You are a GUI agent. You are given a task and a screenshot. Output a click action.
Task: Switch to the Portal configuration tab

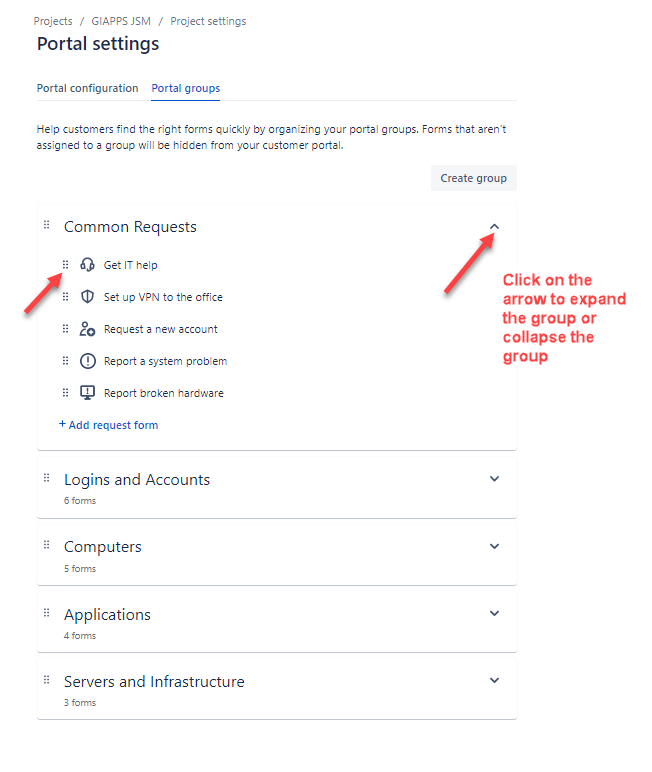(x=88, y=88)
